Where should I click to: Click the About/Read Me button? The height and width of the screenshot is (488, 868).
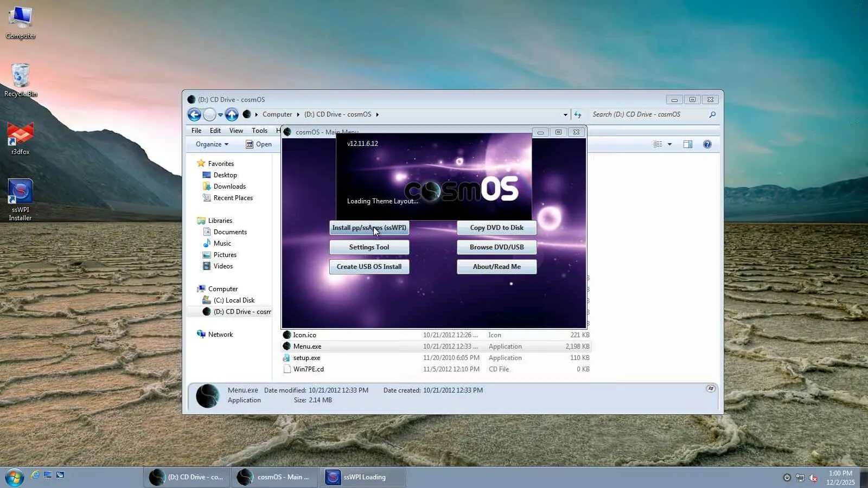point(497,267)
